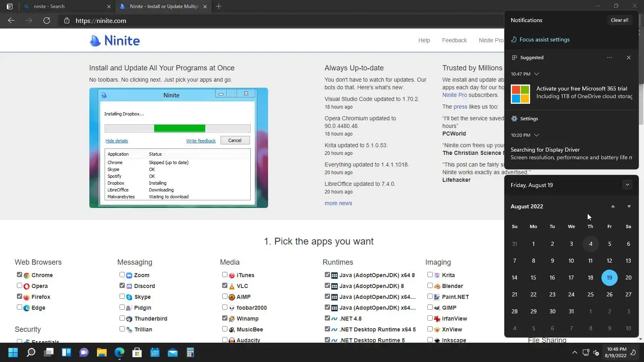View site information lock icon
Viewport: 644px width, 362px height.
67,21
